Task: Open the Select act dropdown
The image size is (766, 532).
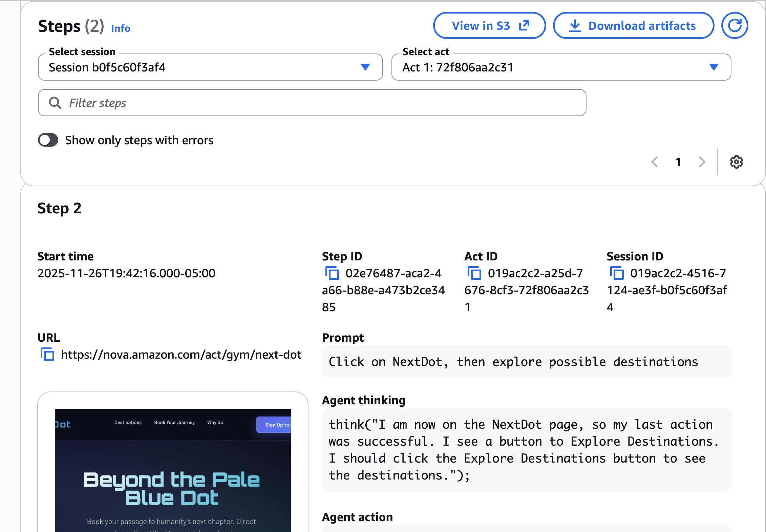Action: pyautogui.click(x=561, y=67)
